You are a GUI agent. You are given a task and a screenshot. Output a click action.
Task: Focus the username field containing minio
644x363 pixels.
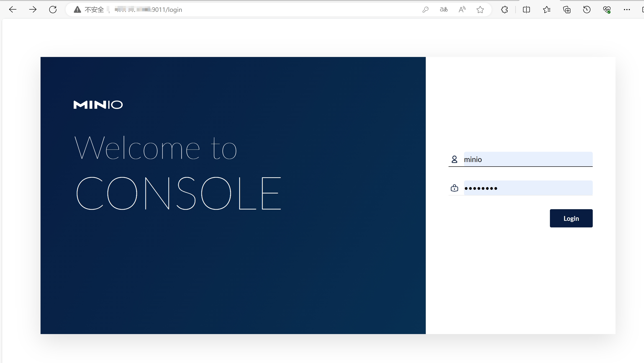(528, 159)
